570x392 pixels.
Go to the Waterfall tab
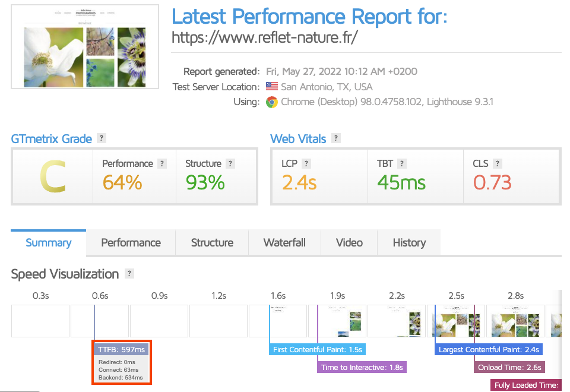pyautogui.click(x=284, y=242)
